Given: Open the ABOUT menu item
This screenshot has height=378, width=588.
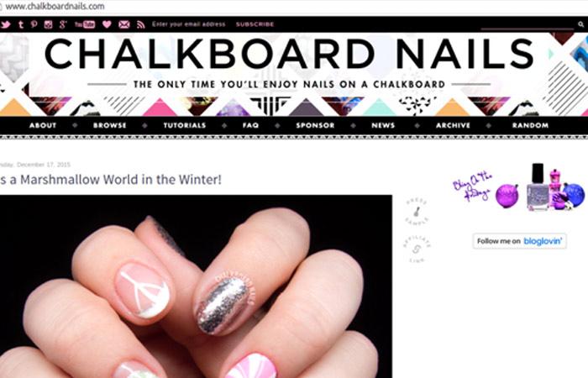Looking at the screenshot, I should [x=43, y=125].
